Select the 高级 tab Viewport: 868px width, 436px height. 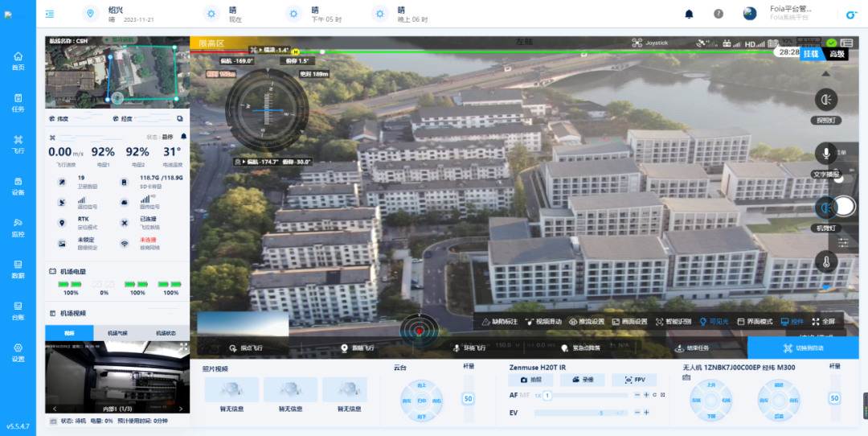click(837, 53)
